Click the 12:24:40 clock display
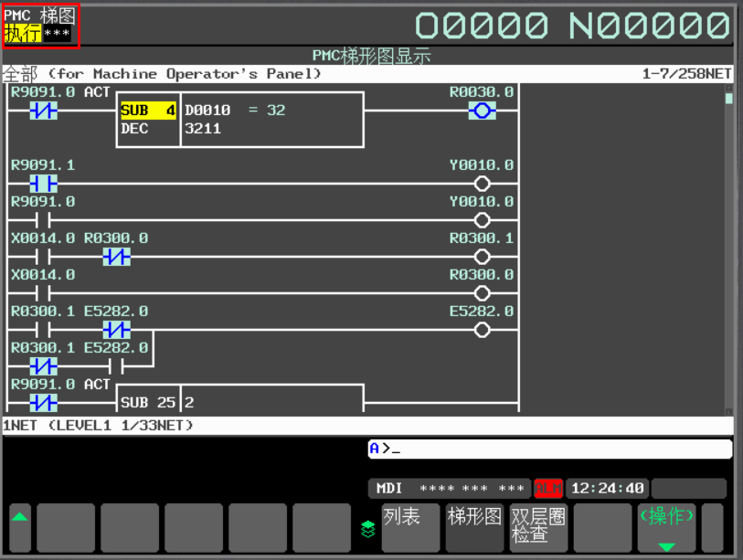 tap(608, 489)
